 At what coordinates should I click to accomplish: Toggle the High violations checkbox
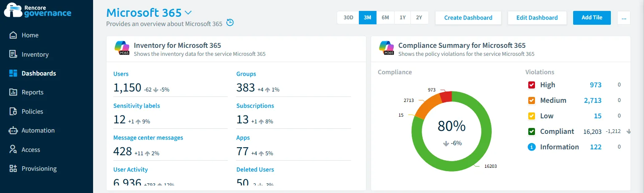(532, 85)
